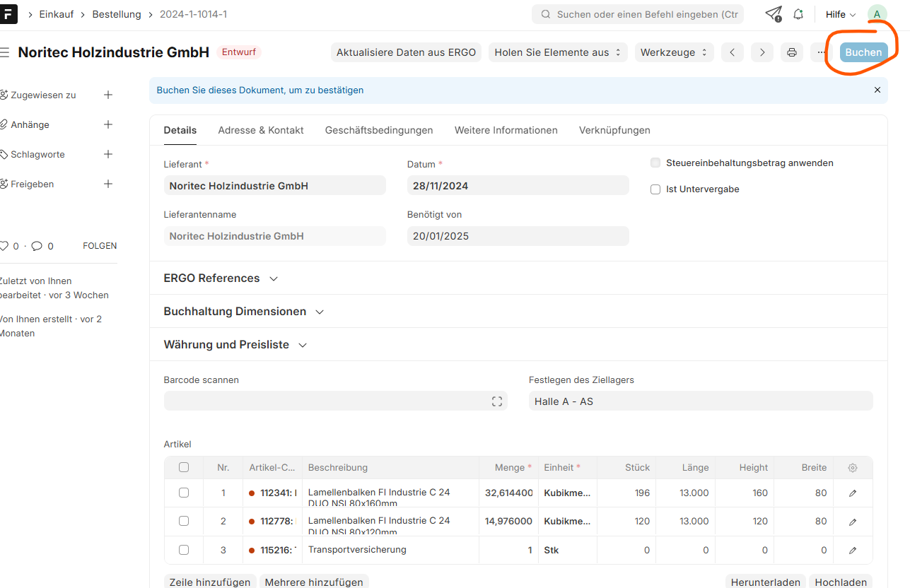910x588 pixels.
Task: Open the notifications bell
Action: (798, 14)
